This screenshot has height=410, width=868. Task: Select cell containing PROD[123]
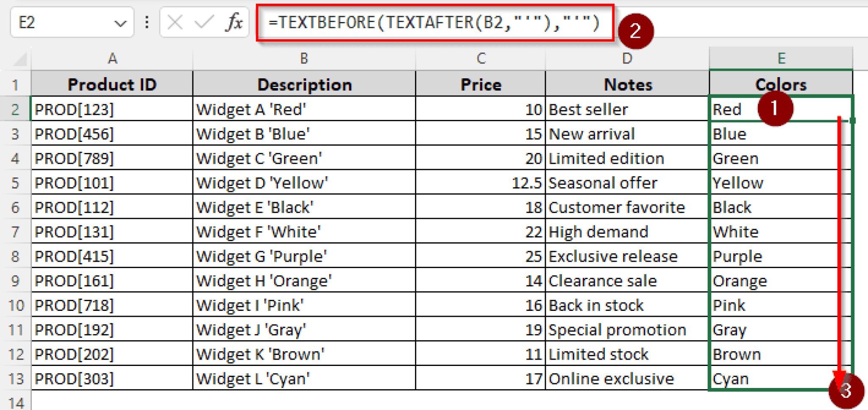coord(112,109)
